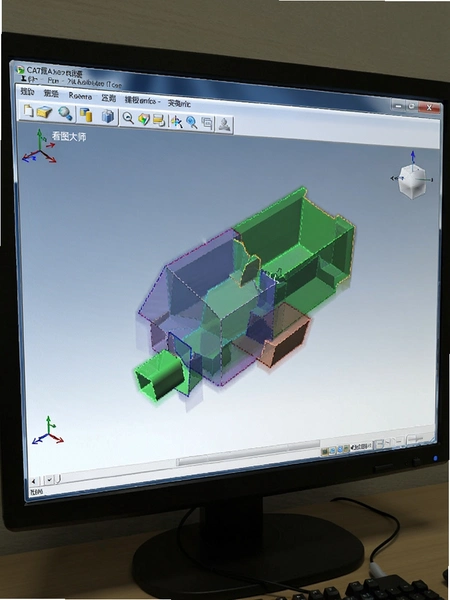Click the application logo in title bar

(x=20, y=70)
